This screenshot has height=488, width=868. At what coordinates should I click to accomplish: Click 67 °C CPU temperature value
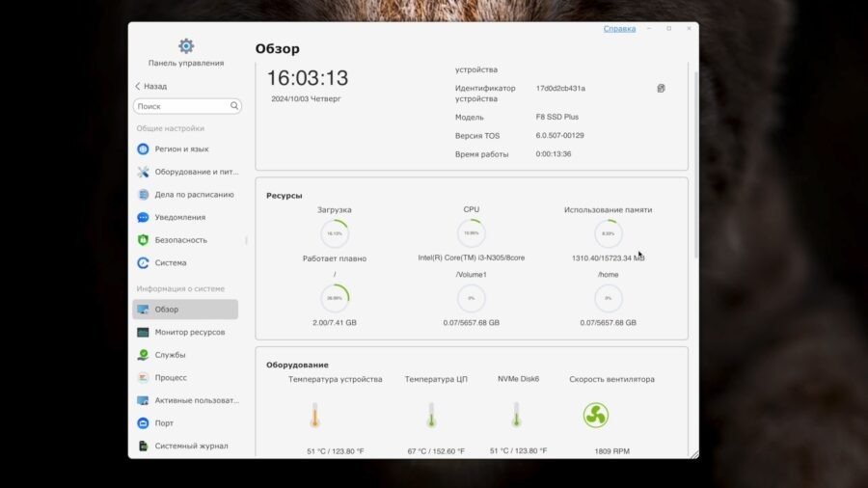tap(436, 451)
